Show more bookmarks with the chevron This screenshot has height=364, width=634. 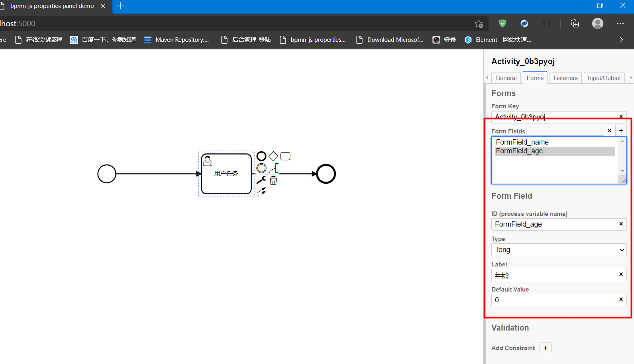click(x=621, y=40)
